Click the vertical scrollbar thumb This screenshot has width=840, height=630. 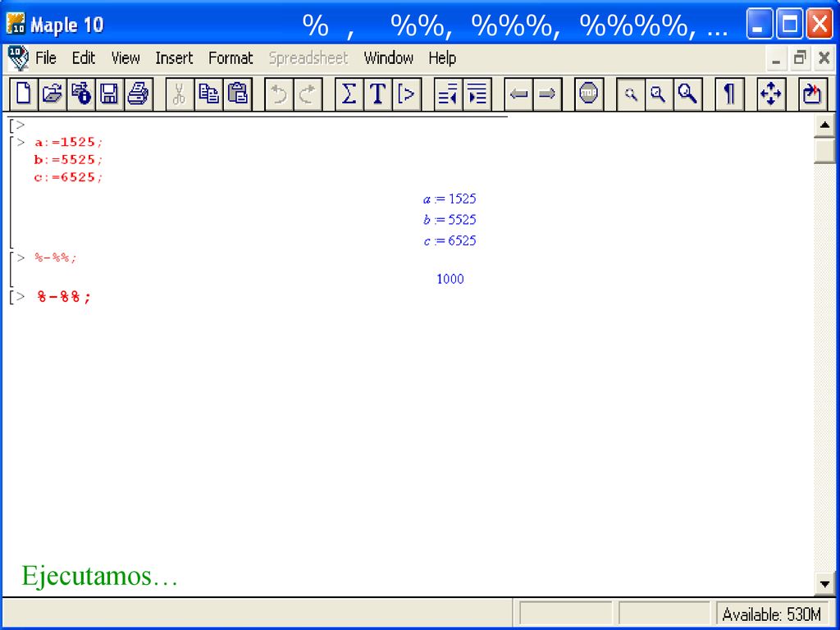[x=824, y=151]
